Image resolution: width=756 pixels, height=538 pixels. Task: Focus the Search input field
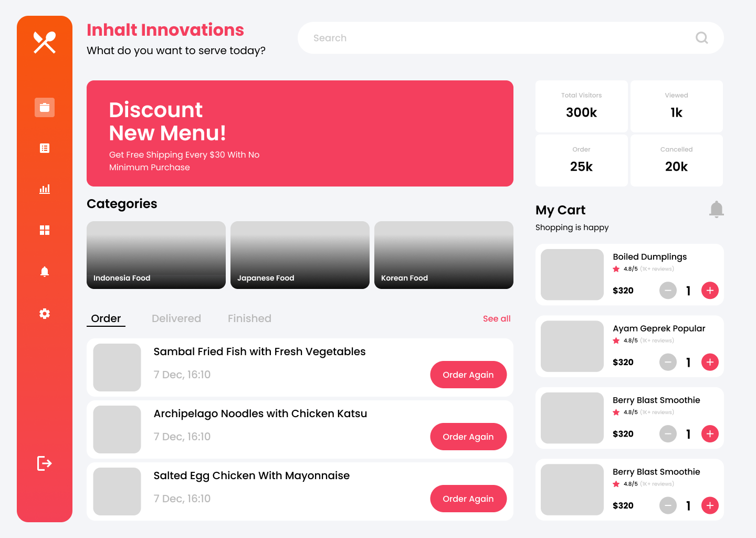[x=499, y=38]
